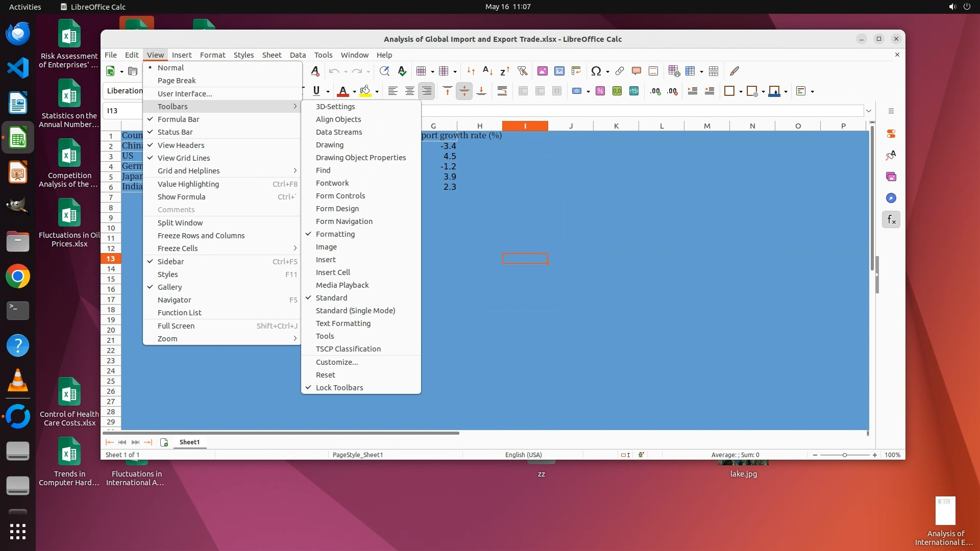
Task: Click the Insert Image toolbar icon
Action: (543, 71)
